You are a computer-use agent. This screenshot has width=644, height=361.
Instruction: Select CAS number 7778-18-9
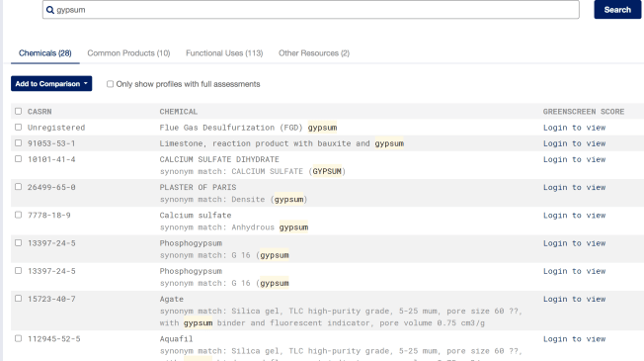click(48, 215)
